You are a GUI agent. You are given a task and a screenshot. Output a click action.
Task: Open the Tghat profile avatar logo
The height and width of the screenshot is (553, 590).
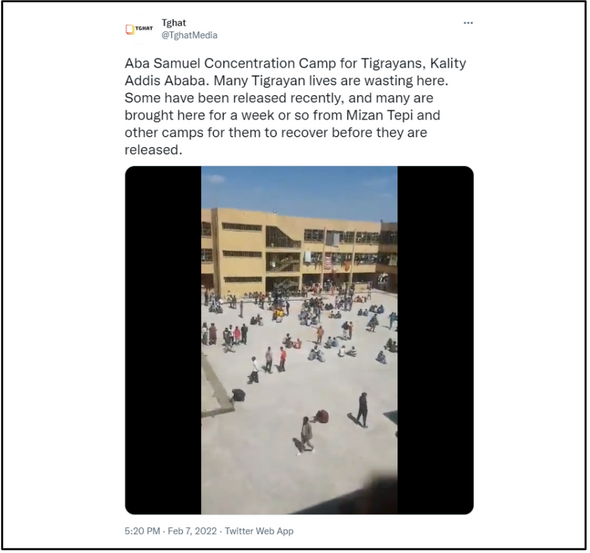pos(139,29)
